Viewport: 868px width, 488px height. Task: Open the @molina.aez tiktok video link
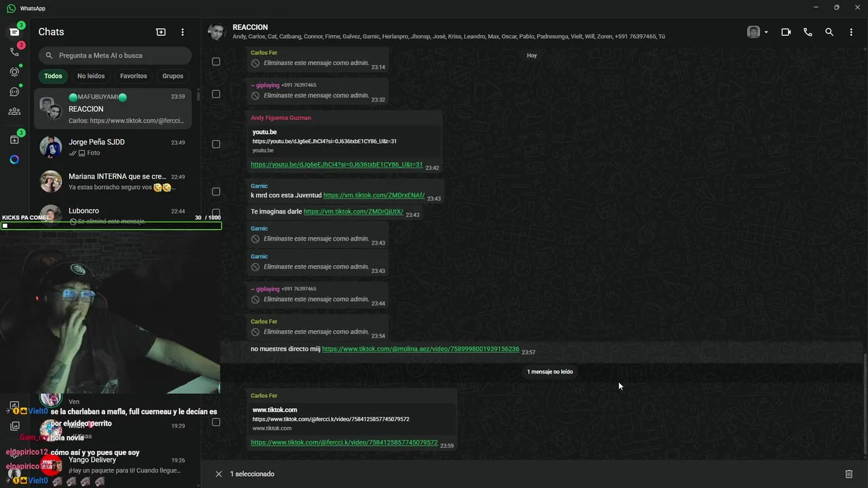[x=420, y=349]
